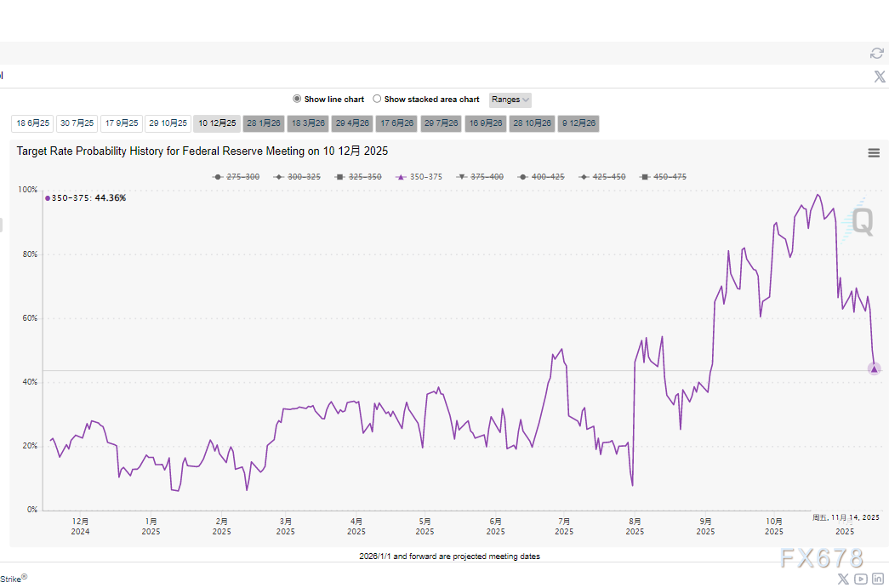Click the 17 9月25 meeting button
Viewport: 889px width, 588px height.
122,123
